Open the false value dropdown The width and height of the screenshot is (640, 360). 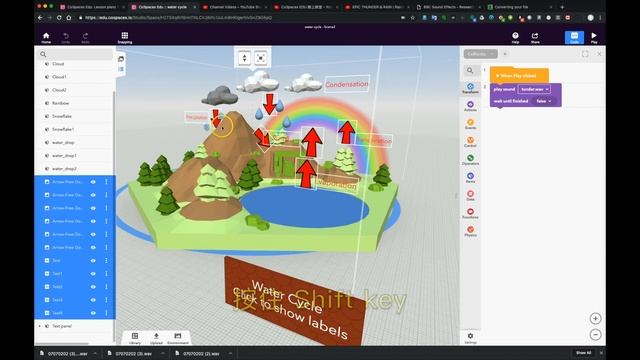pos(544,101)
